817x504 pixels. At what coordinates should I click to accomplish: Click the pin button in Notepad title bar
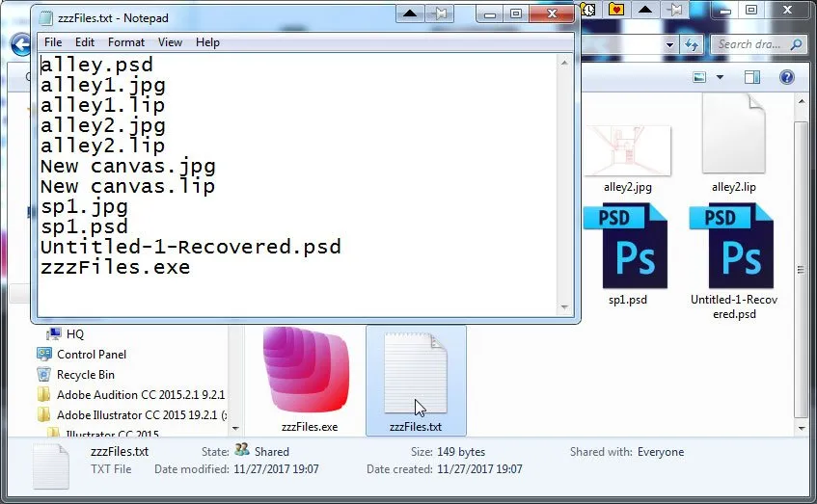[x=439, y=13]
